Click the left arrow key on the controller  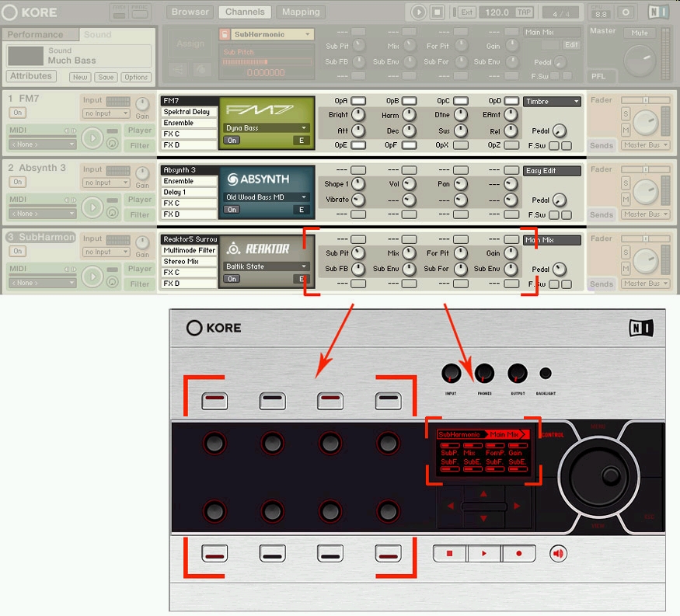point(451,506)
